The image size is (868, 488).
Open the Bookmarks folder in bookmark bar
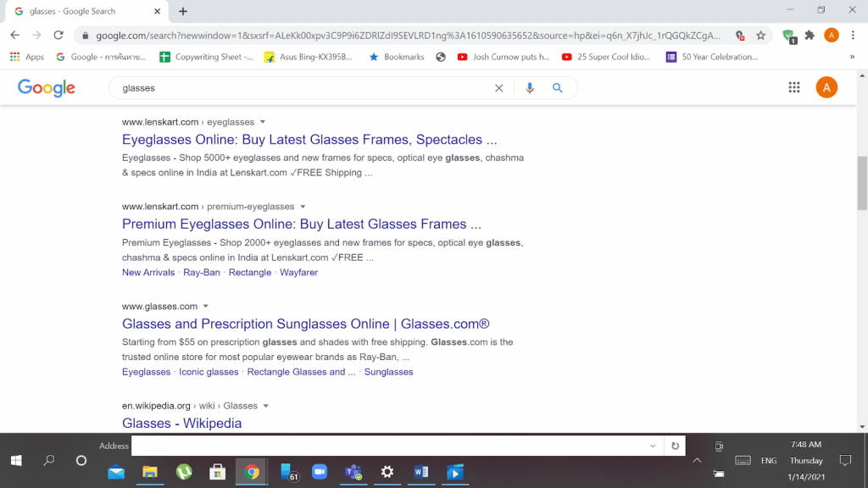click(397, 57)
